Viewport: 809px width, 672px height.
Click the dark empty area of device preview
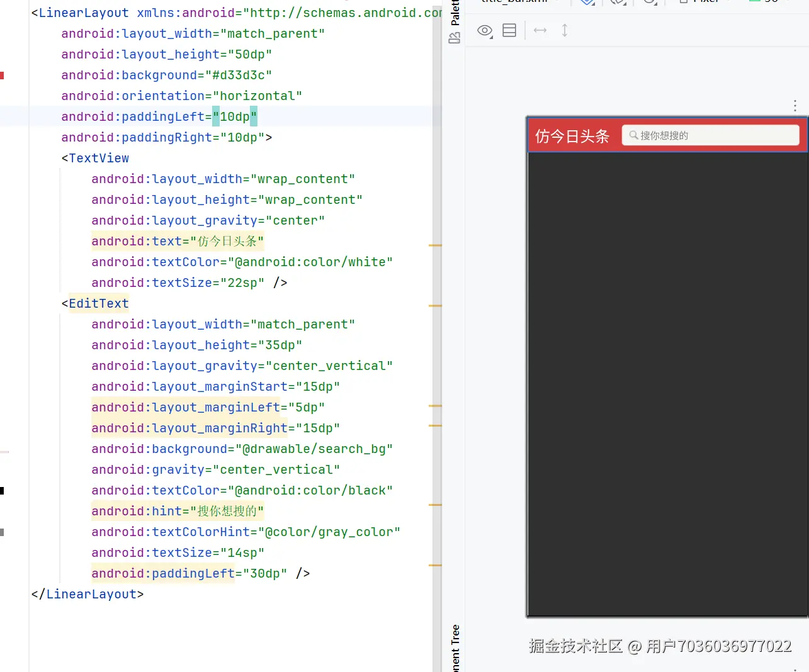(x=667, y=384)
